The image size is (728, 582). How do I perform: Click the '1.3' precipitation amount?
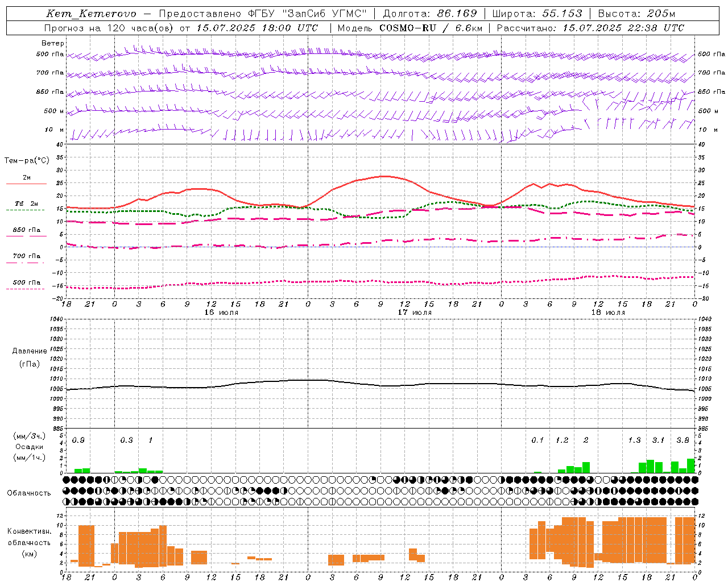pyautogui.click(x=634, y=440)
